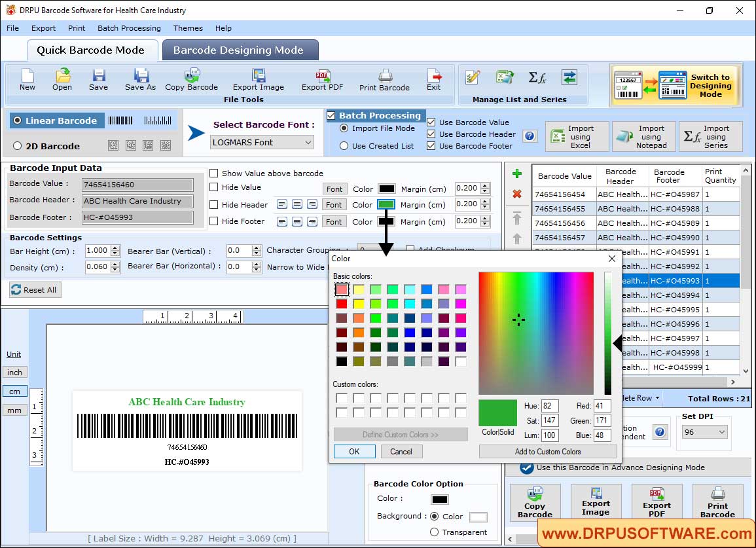
Task: Click Reset All button
Action: 35,290
